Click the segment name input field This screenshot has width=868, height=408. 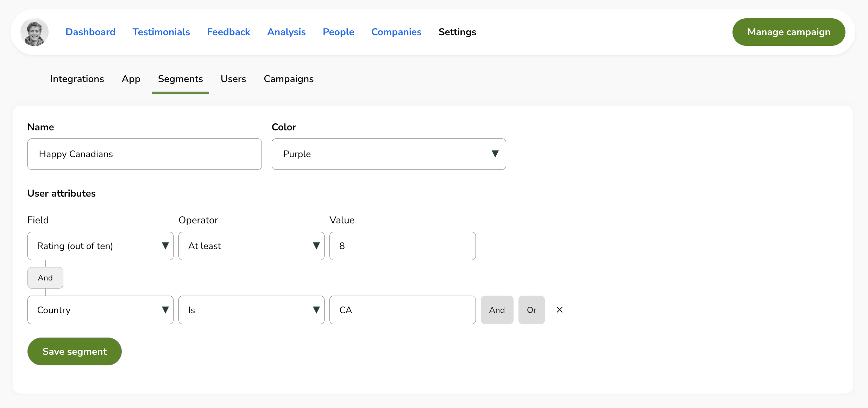145,154
